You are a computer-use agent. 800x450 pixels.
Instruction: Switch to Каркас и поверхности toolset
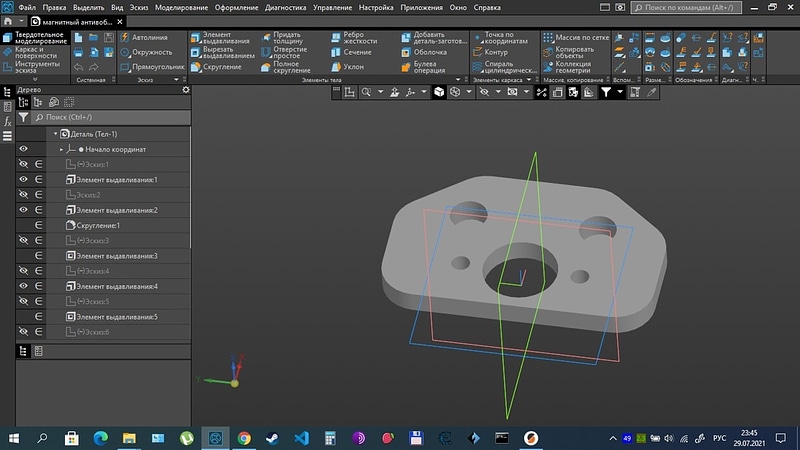click(35, 52)
